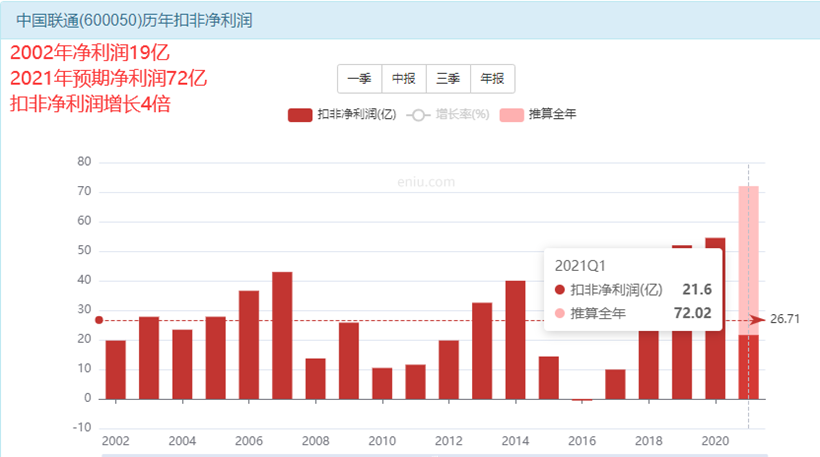Click the 扣非净利润增长4倍 annotation text
This screenshot has height=457, width=820.
[90, 104]
